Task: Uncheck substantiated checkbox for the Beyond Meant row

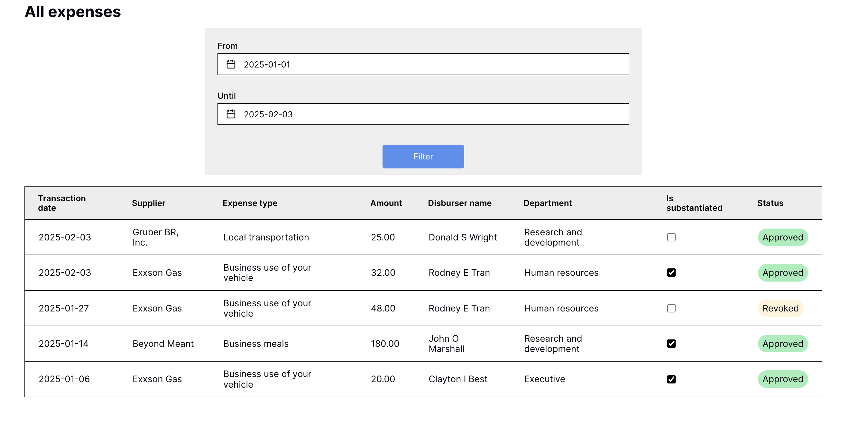Action: [x=671, y=344]
